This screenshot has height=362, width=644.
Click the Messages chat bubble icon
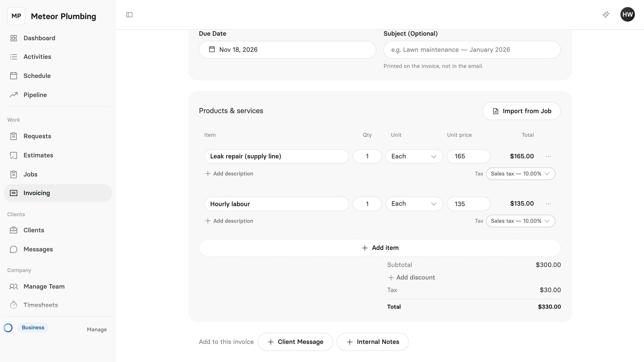[14, 249]
